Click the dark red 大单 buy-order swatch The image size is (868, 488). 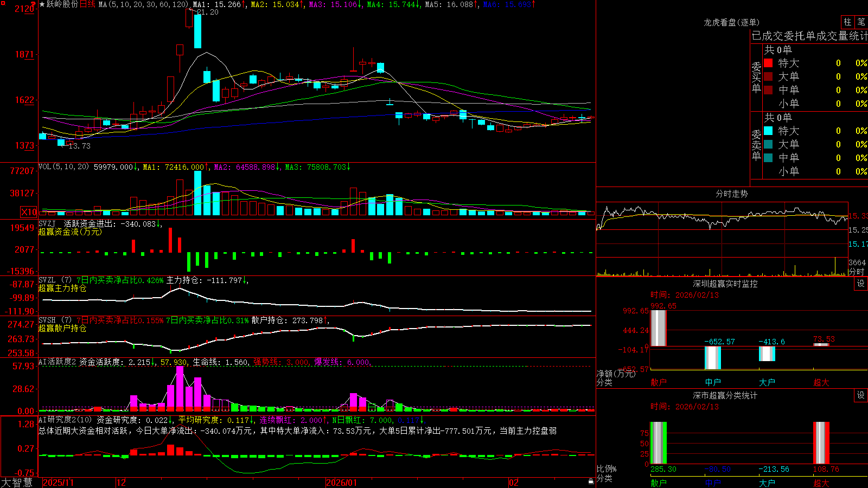coord(768,76)
